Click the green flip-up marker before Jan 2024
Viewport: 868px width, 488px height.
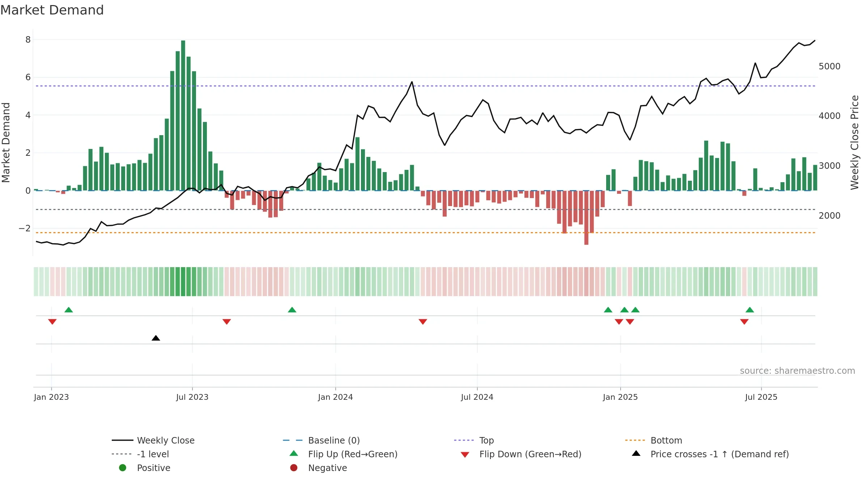coord(292,310)
